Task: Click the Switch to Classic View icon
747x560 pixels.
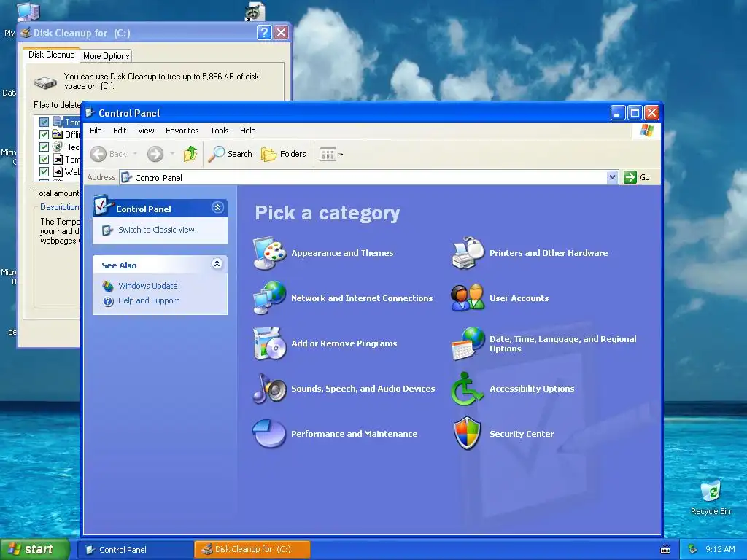Action: click(x=108, y=230)
